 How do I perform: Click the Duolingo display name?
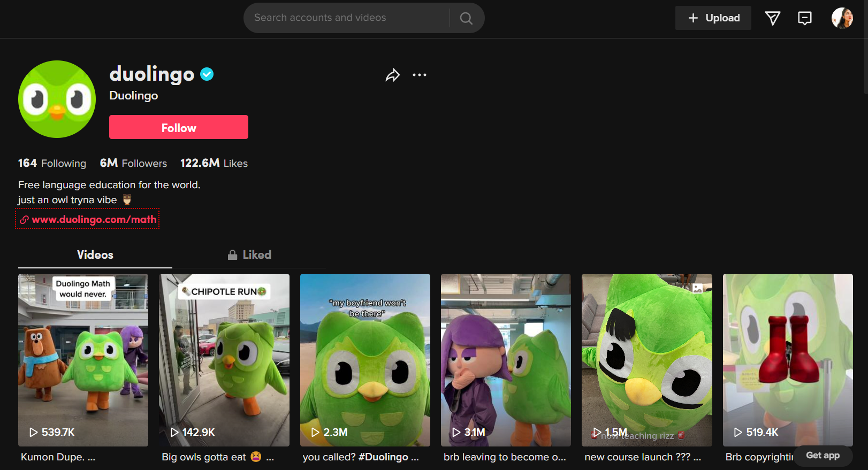(134, 96)
